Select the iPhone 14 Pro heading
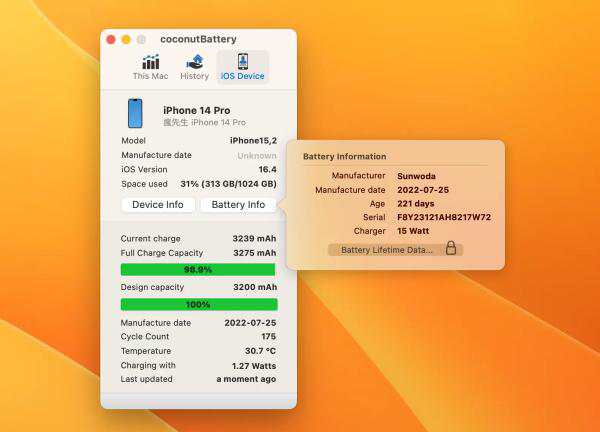 [x=197, y=110]
